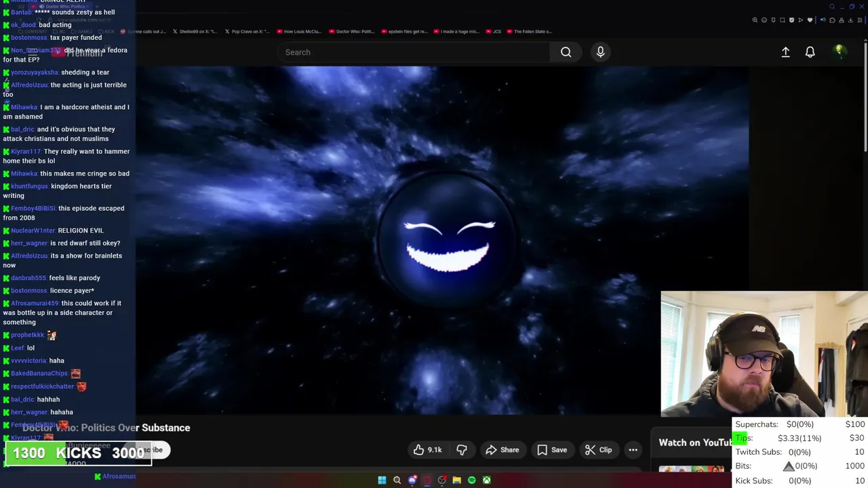Activate voice search microphone icon
Screen dimensions: 868x488
click(600, 52)
